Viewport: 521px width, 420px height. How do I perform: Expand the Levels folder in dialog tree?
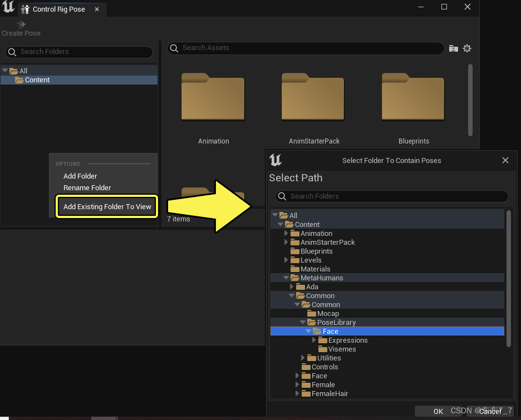[286, 260]
